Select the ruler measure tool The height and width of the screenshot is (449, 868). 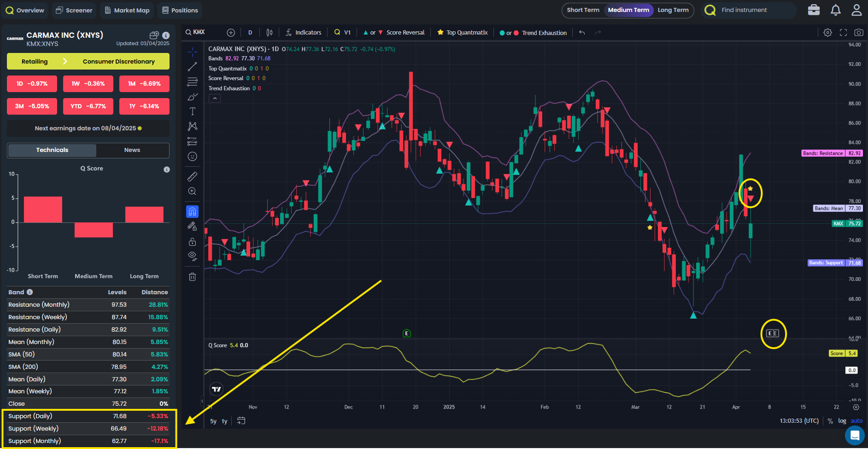[x=193, y=176]
